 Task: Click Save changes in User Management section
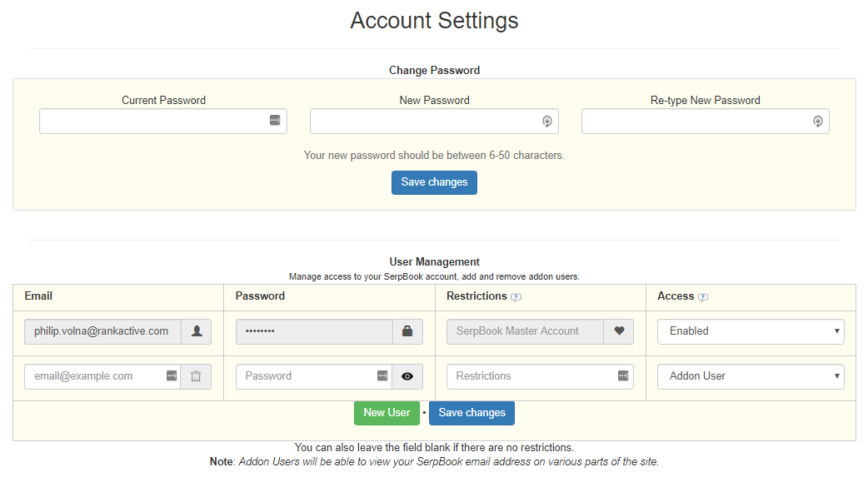(471, 413)
